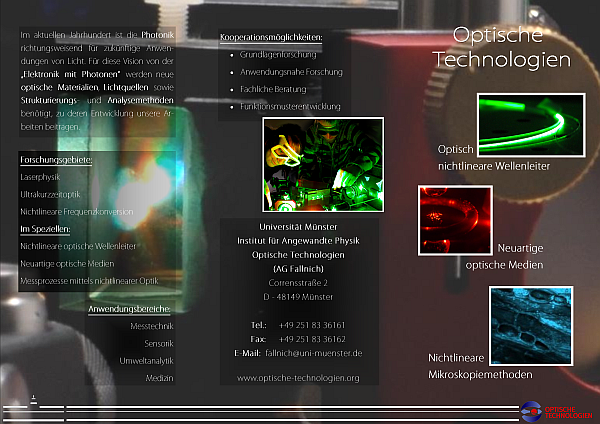Click the Nichtlineare Mikroskopiemethoden caption
The height and width of the screenshot is (424, 600).
click(480, 366)
